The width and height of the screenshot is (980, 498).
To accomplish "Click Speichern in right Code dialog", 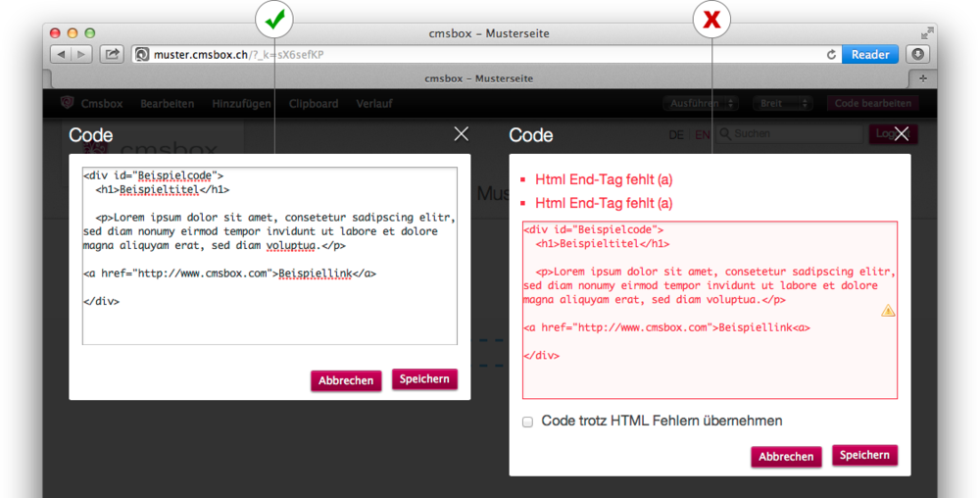I will (x=864, y=456).
